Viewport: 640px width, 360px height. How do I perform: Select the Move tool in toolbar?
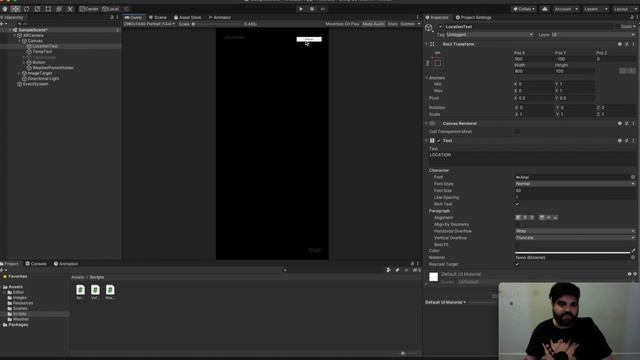point(16,9)
